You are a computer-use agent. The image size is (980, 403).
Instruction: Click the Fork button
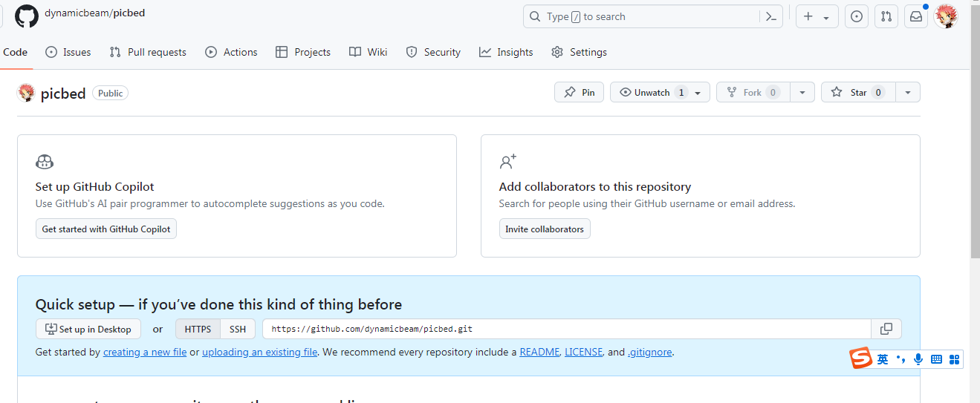(753, 93)
